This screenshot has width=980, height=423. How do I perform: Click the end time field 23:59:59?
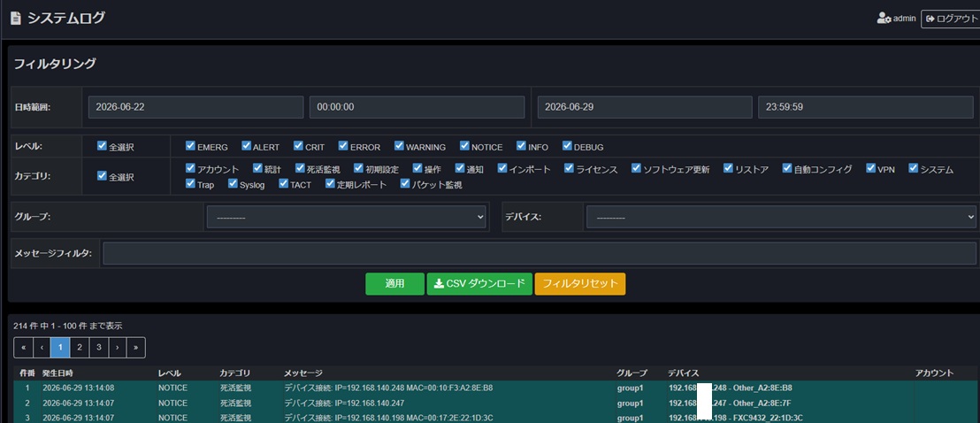click(866, 107)
